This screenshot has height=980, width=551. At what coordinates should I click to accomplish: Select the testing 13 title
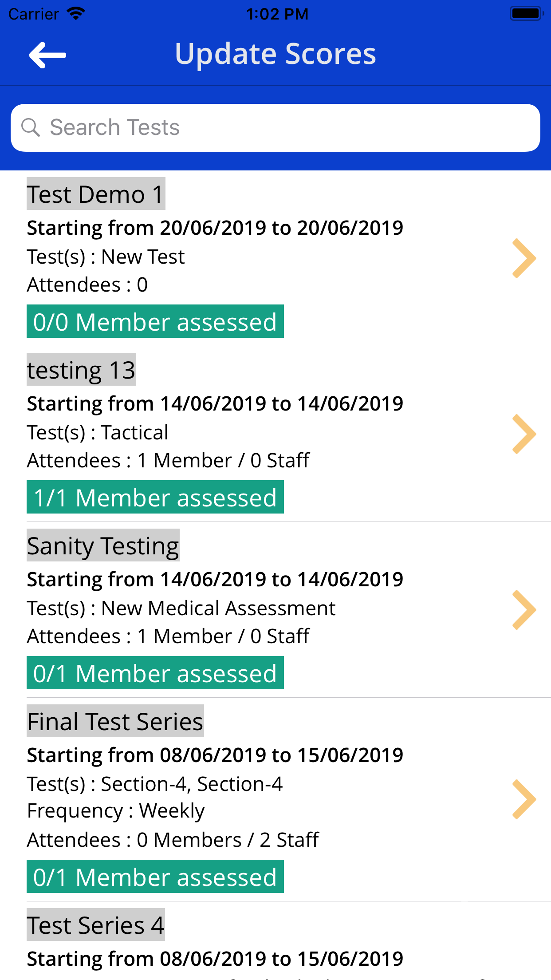pos(81,370)
